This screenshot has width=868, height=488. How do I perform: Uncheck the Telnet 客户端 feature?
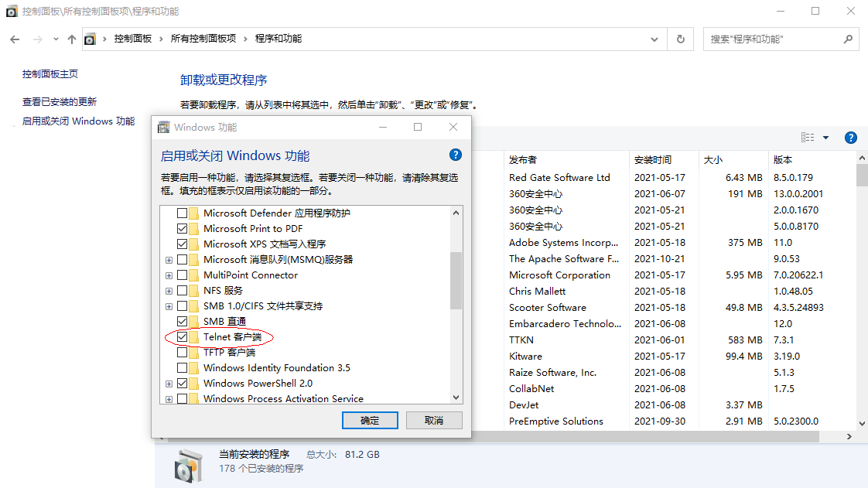183,337
